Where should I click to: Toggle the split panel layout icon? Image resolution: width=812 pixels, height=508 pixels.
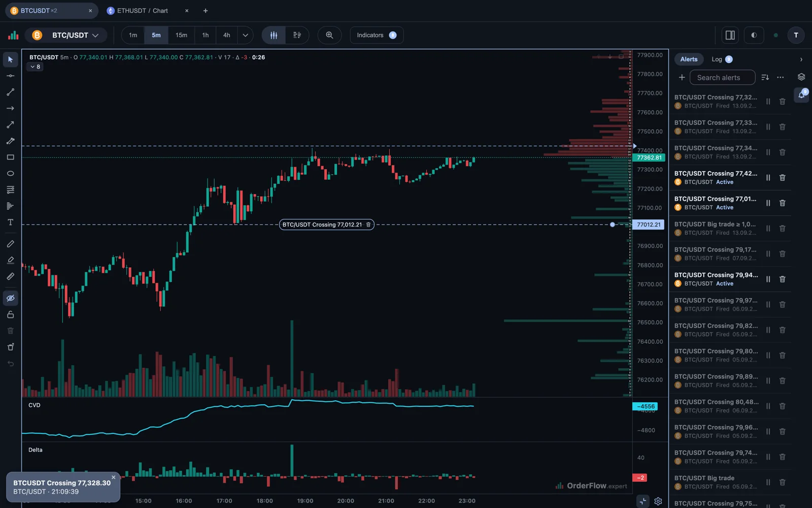[730, 35]
